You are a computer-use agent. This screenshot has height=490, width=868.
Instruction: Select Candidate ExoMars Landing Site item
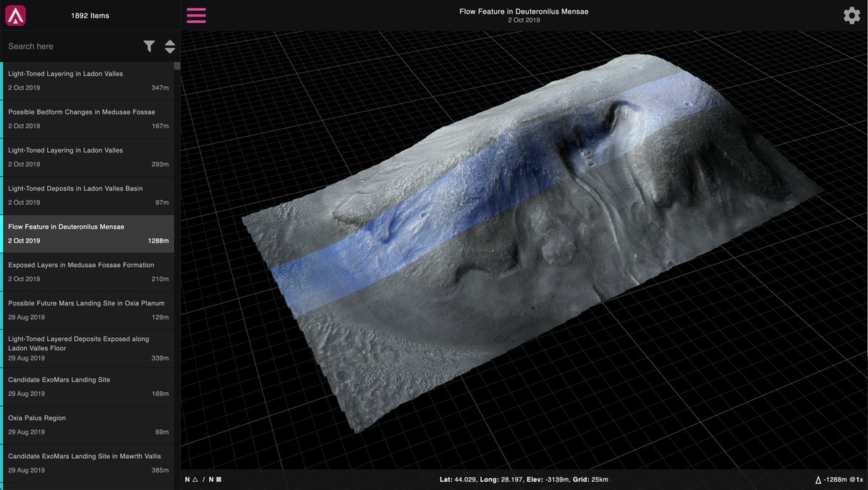coord(88,387)
